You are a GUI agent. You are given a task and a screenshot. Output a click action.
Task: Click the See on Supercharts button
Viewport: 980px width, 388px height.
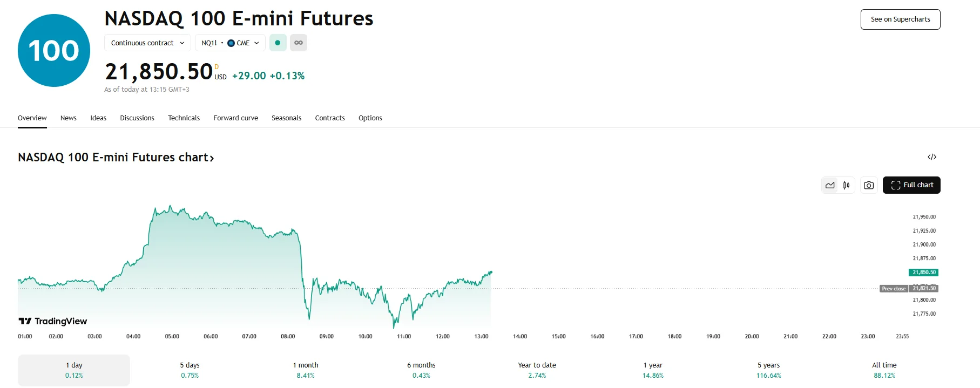900,19
